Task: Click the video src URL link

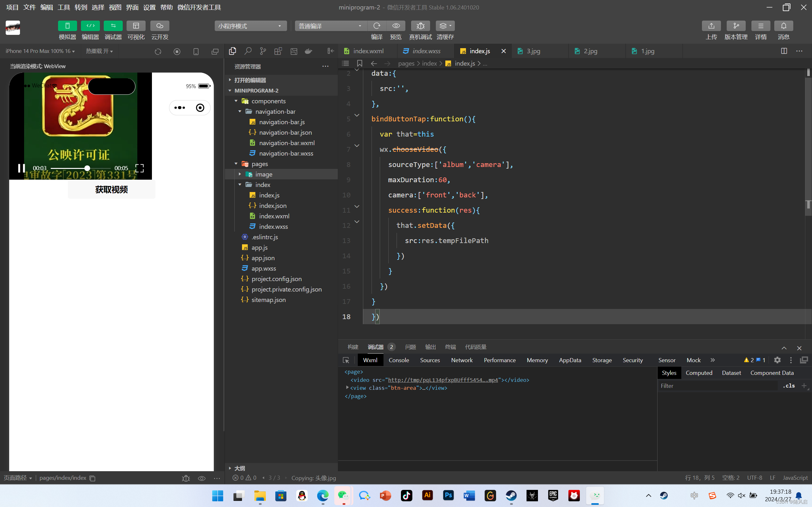Action: 442,380
